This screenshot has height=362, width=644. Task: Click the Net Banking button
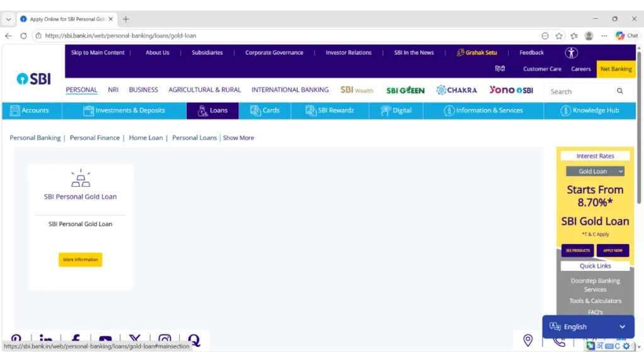point(616,69)
